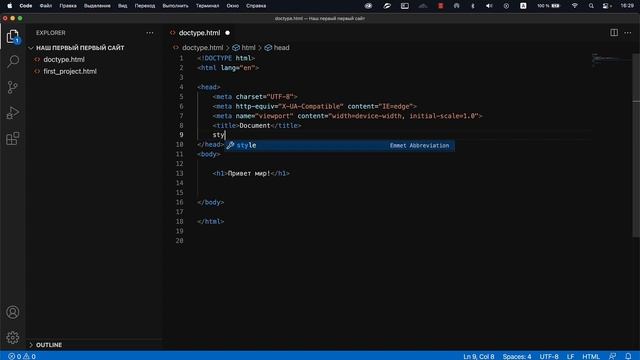This screenshot has height=360, width=640.
Task: Open the Переход menu
Action: (x=145, y=6)
